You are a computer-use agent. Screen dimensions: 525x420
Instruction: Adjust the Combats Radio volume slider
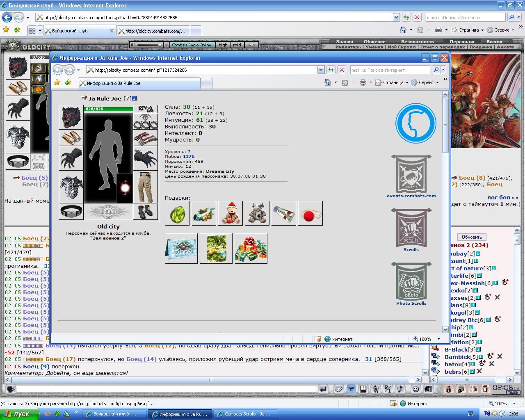click(150, 45)
